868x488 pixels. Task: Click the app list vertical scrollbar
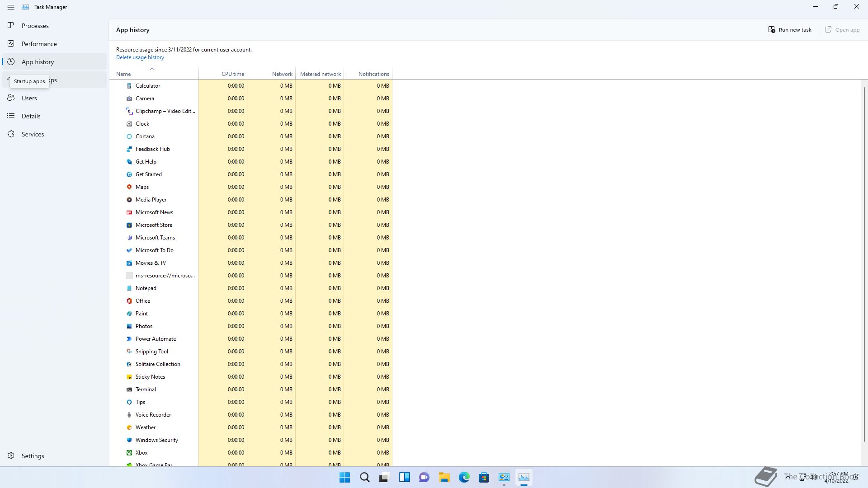[x=864, y=264]
